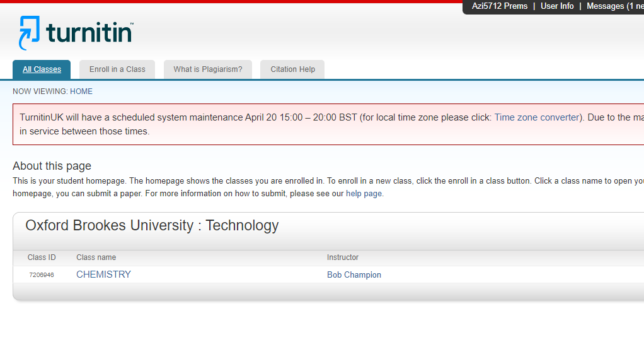Click the About this page heading

pos(52,166)
